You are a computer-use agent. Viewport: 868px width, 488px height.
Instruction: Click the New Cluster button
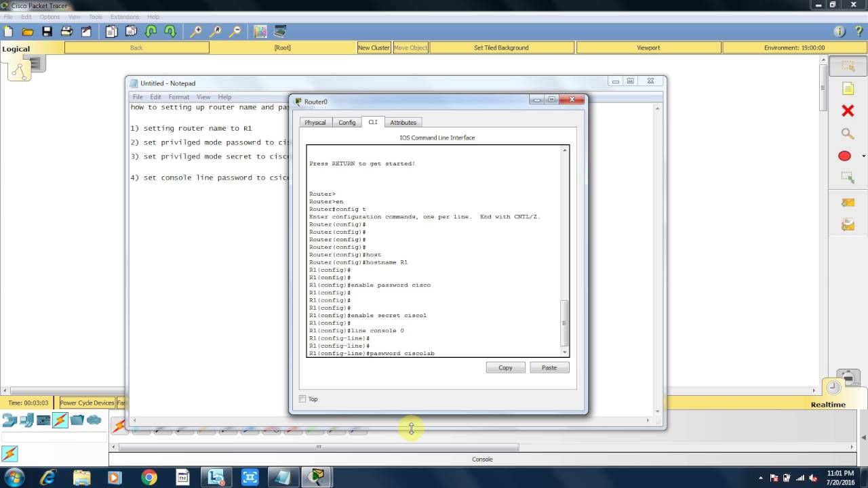pos(374,47)
